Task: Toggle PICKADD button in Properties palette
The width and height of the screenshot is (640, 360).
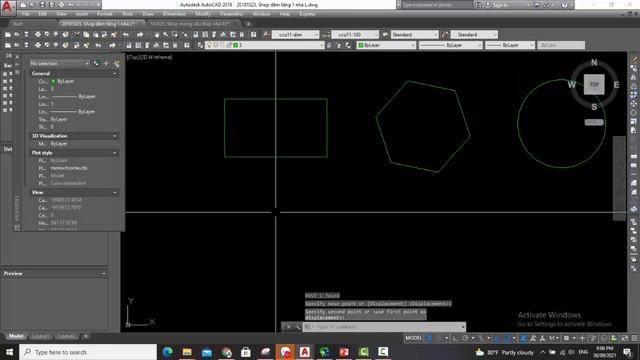Action: tap(97, 64)
